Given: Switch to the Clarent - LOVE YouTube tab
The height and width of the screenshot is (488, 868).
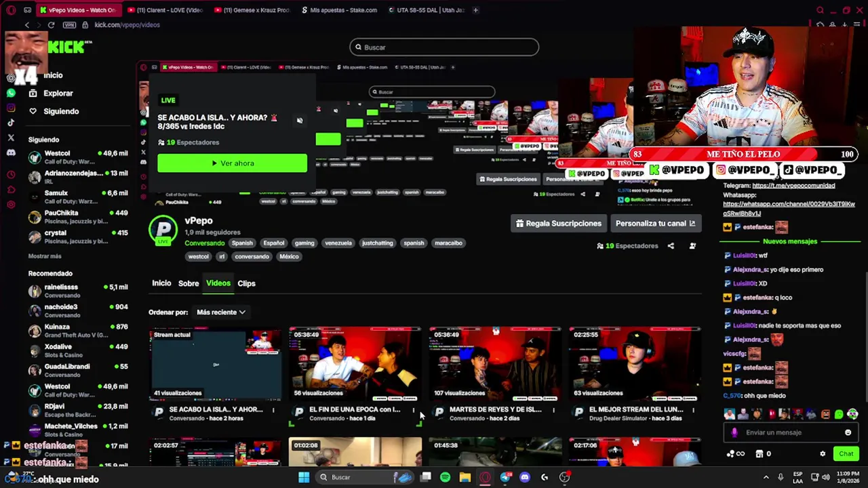Looking at the screenshot, I should pos(165,10).
